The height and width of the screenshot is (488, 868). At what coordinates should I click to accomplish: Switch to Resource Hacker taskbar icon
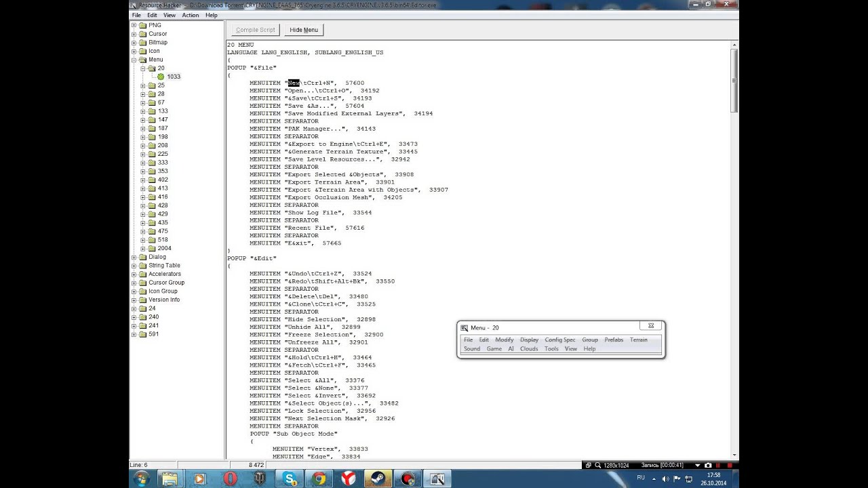(437, 479)
